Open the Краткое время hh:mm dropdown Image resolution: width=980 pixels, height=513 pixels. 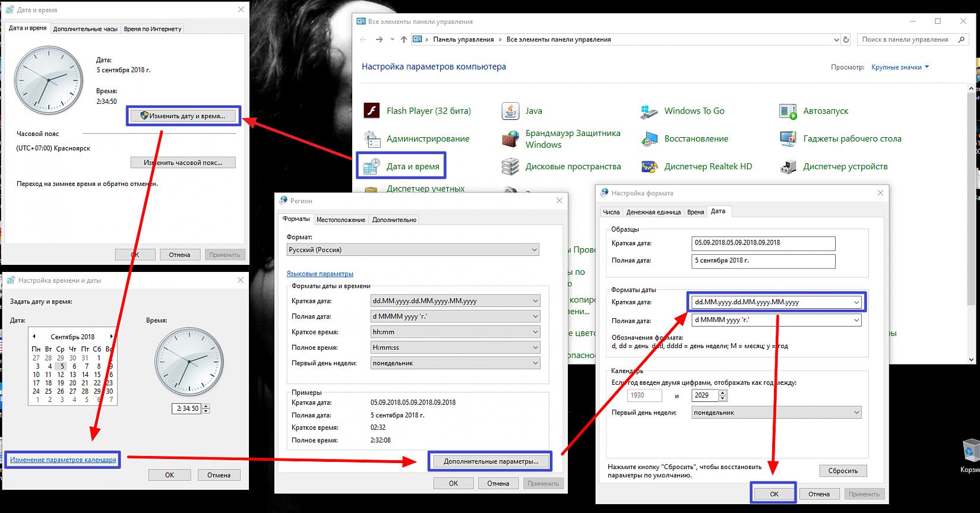point(456,332)
